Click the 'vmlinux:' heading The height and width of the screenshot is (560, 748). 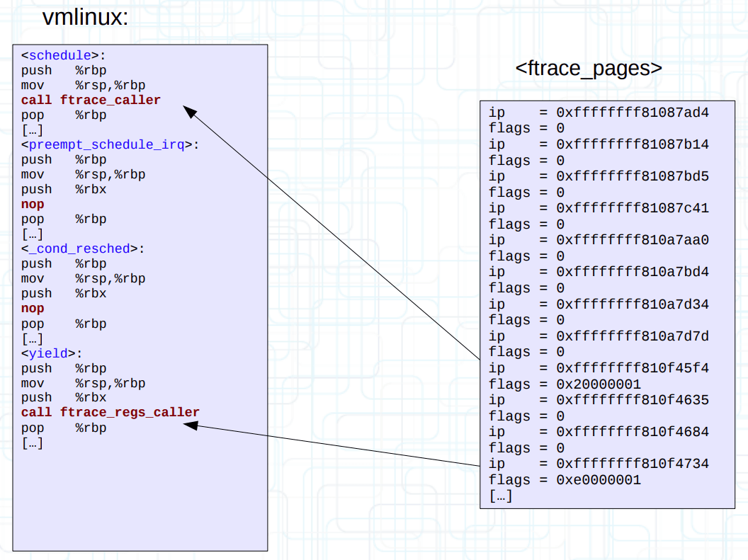pos(86,17)
